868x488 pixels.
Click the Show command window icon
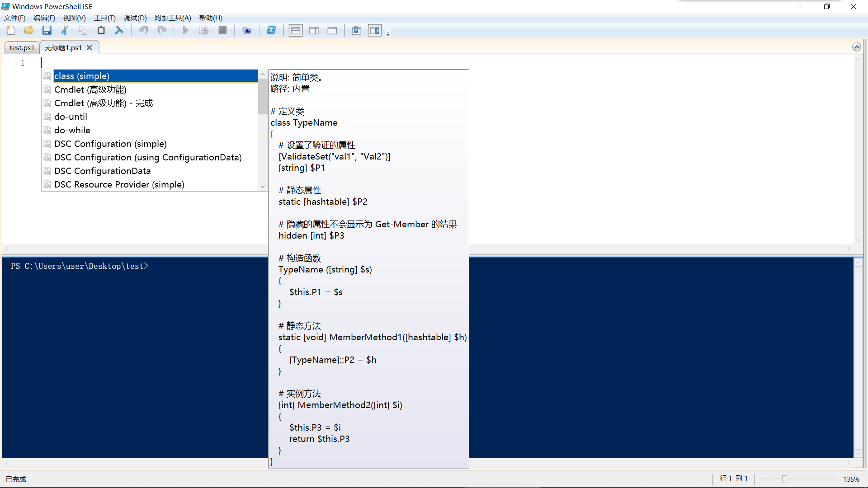coord(357,30)
